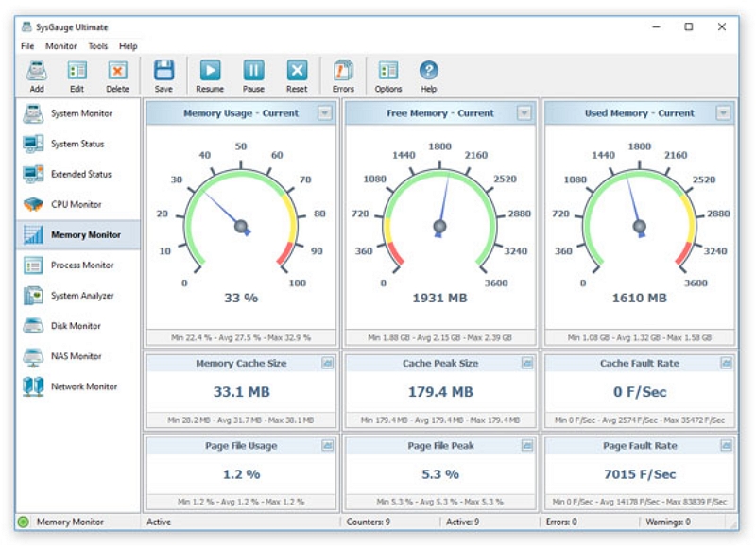Image resolution: width=756 pixels, height=548 pixels.
Task: Click the Help question mark icon
Action: [428, 70]
